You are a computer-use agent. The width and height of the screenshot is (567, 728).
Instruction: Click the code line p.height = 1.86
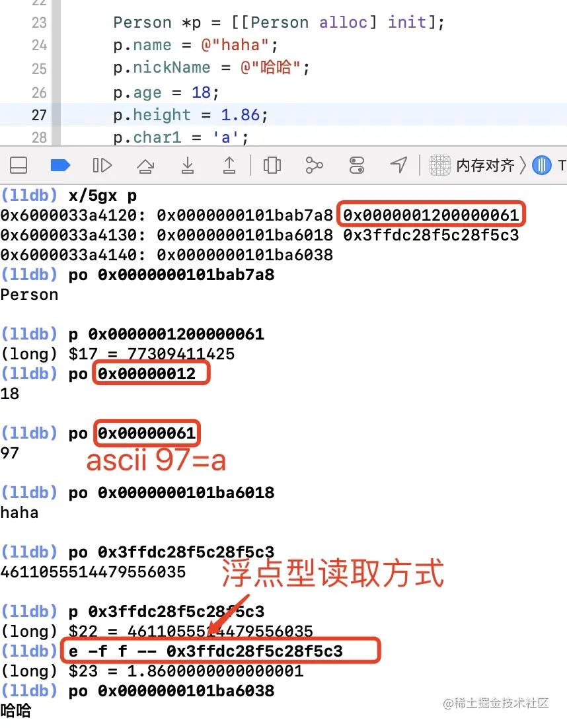[x=190, y=115]
